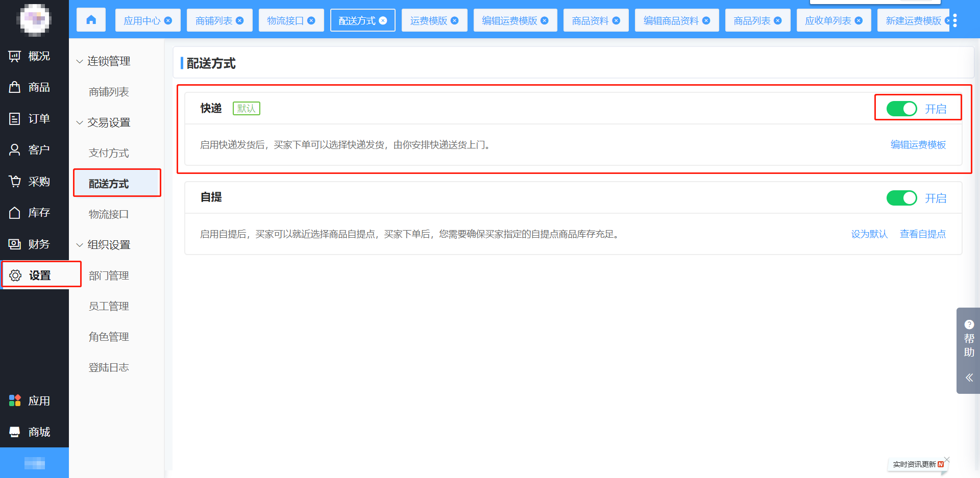Click the 编辑运费模板 link
The image size is (980, 478).
918,145
